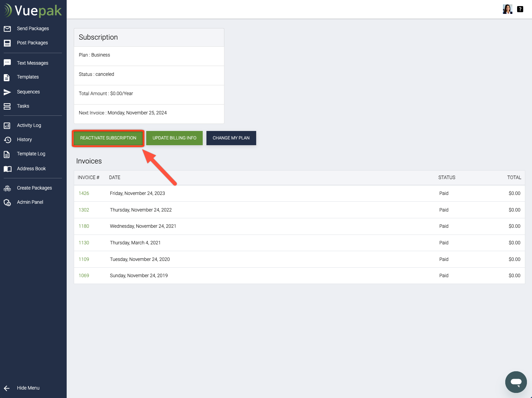This screenshot has width=532, height=398.
Task: Open Post Packages from the sidebar icon
Action: [x=7, y=43]
